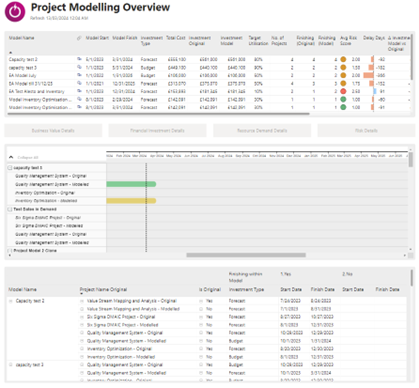Sort by Model Start column header
Screen dimensions: 419x388
click(97, 38)
